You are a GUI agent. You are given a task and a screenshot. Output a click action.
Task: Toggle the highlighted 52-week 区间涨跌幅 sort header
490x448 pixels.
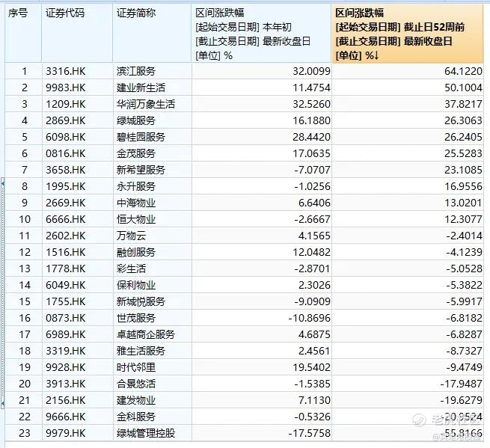[408, 33]
